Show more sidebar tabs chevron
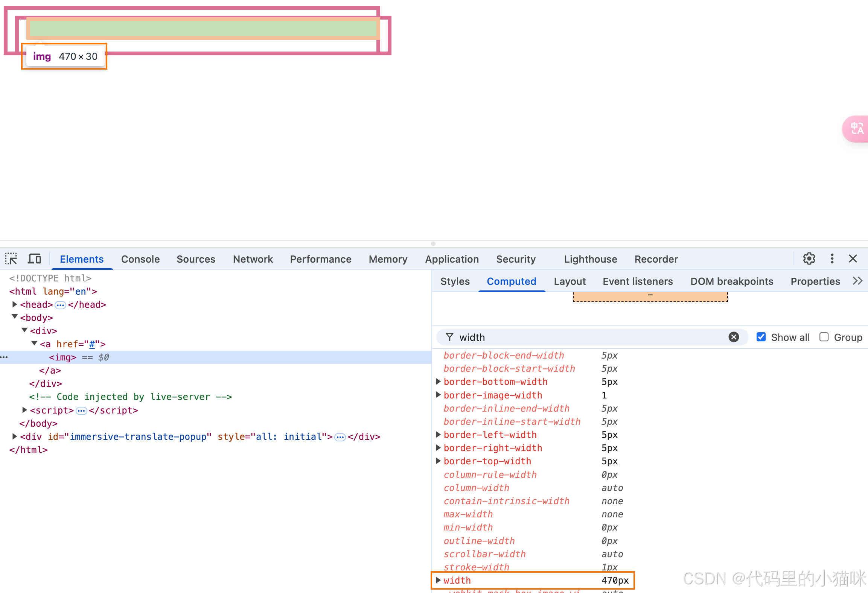The height and width of the screenshot is (593, 868). pyautogui.click(x=857, y=281)
